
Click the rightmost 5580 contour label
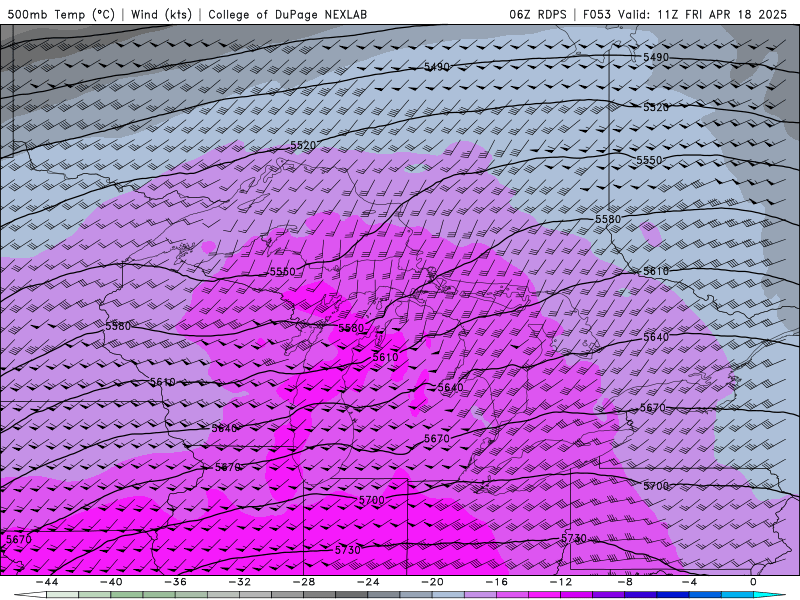pyautogui.click(x=608, y=219)
